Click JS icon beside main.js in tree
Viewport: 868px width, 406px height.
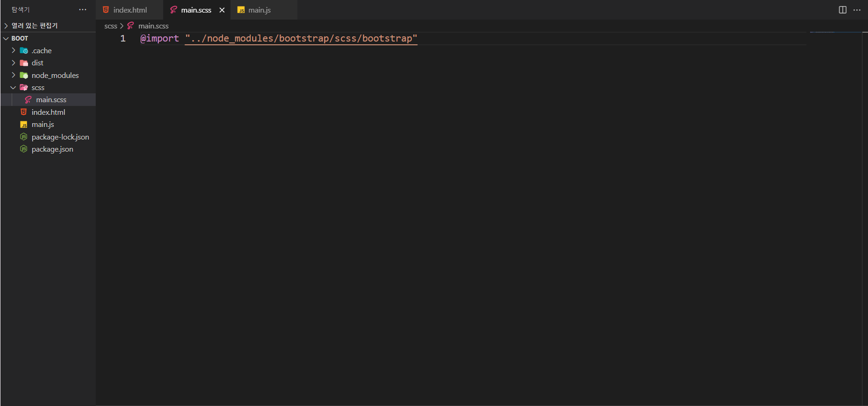tap(24, 125)
